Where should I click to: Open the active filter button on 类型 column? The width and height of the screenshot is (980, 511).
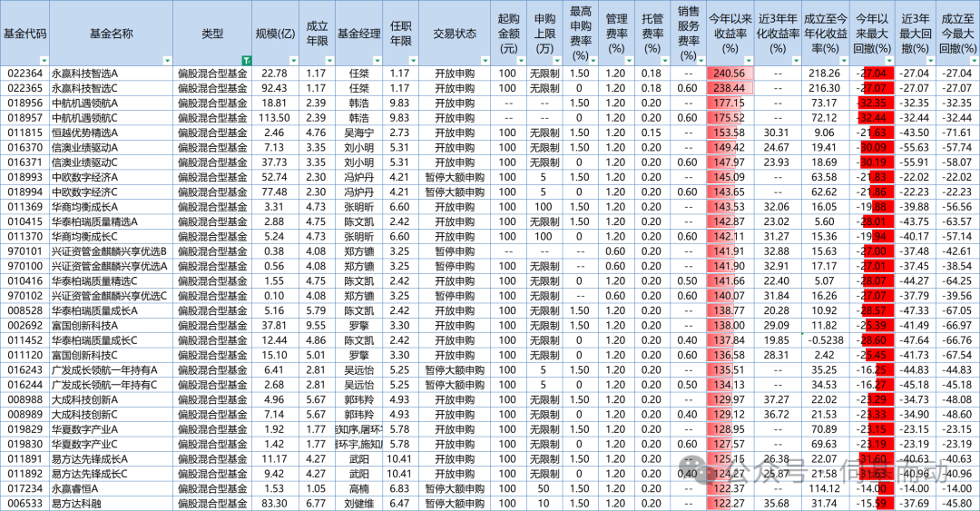click(246, 61)
